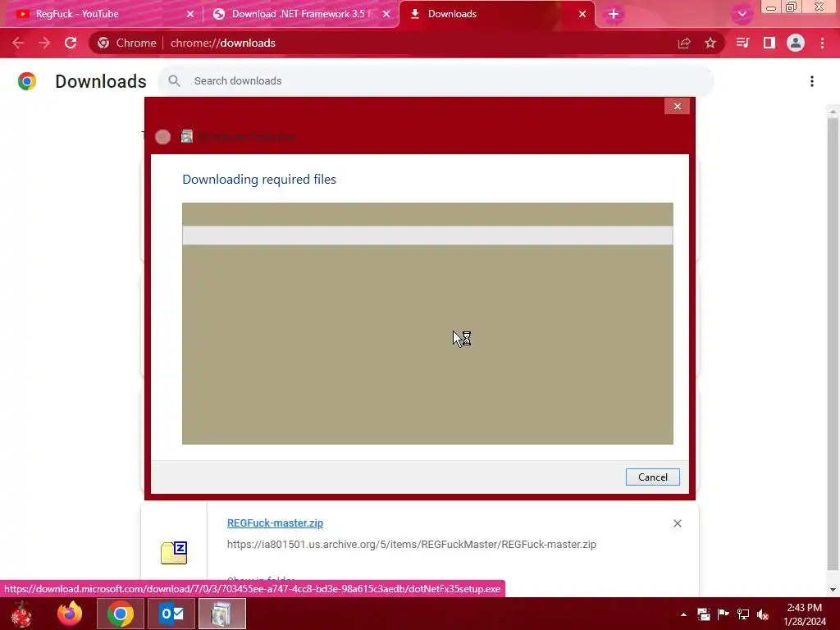The width and height of the screenshot is (840, 630).
Task: Cancel the required files download
Action: click(x=652, y=477)
